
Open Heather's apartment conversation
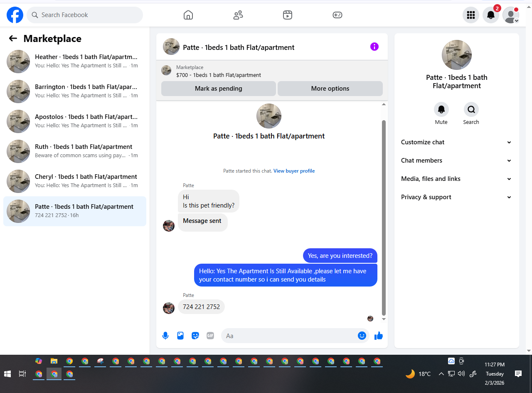pyautogui.click(x=75, y=62)
